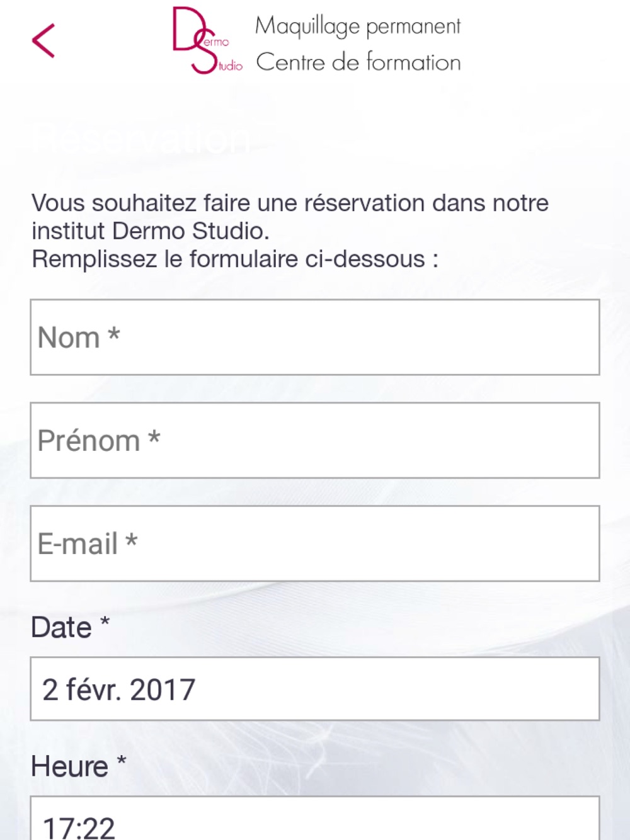The height and width of the screenshot is (840, 630).
Task: Open the time picker showing 17:22
Action: [x=315, y=819]
